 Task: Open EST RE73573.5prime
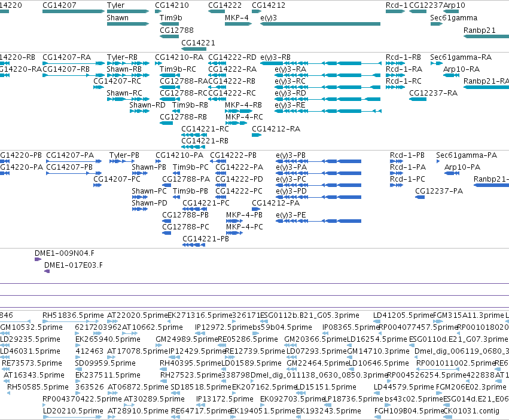[x=32, y=363]
